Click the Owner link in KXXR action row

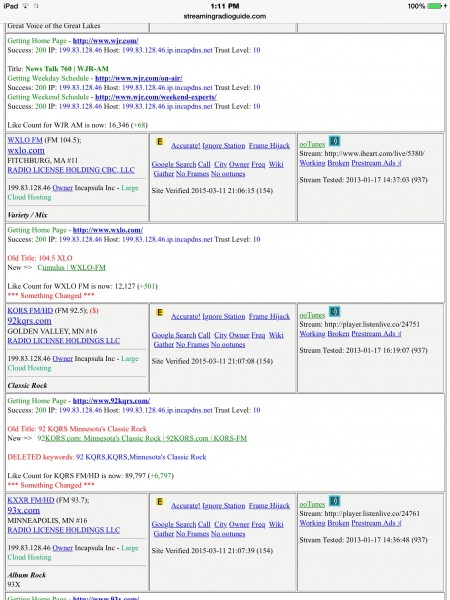[239, 524]
